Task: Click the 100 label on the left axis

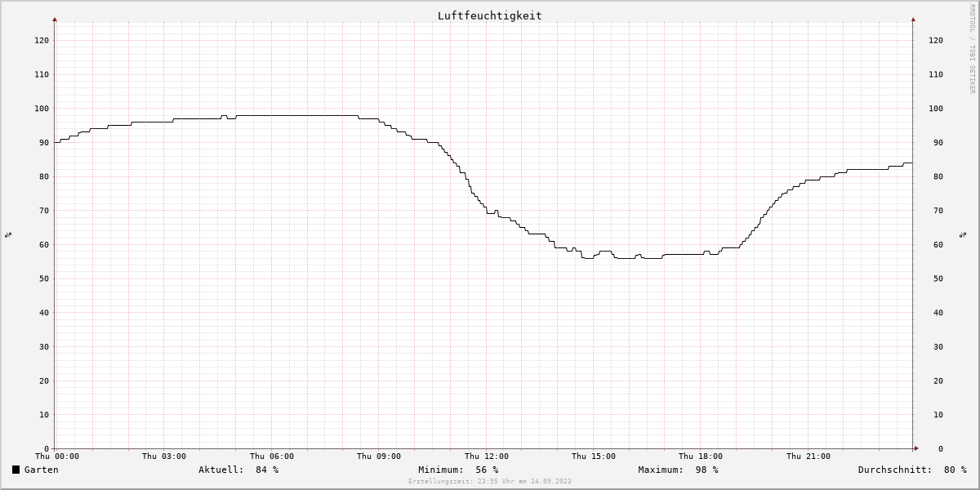Action: pos(42,109)
